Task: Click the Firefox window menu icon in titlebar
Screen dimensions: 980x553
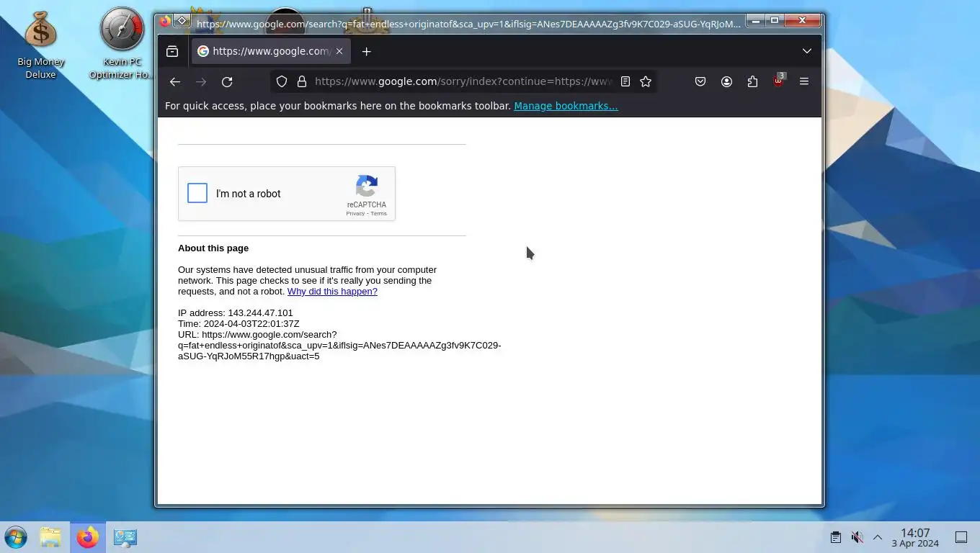Action: pos(165,22)
